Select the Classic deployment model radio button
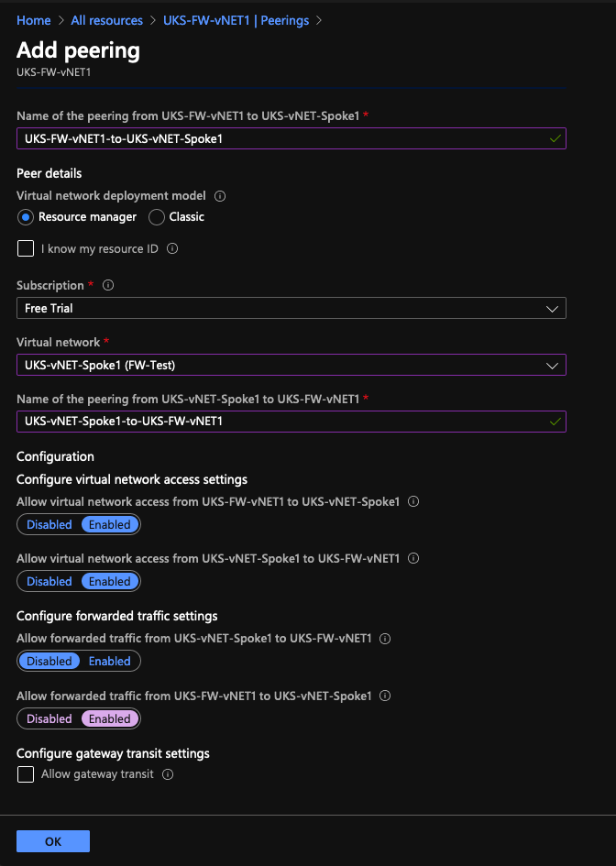 tap(157, 217)
